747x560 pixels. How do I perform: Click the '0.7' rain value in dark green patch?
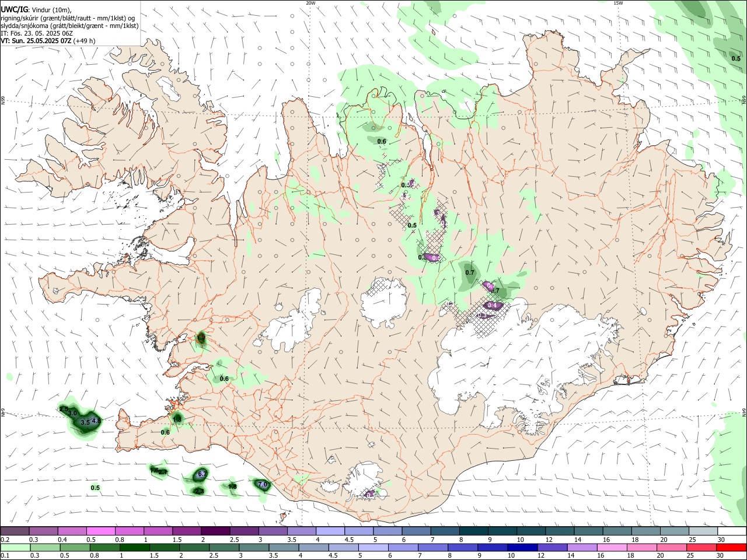470,272
